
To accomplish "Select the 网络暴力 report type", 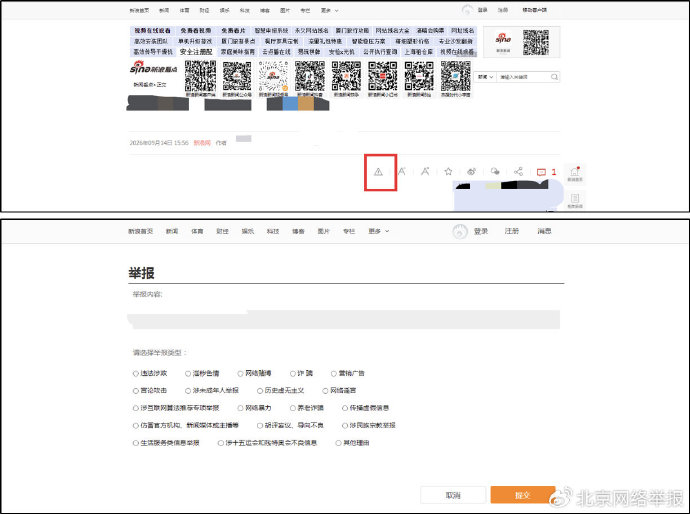I will [240, 408].
